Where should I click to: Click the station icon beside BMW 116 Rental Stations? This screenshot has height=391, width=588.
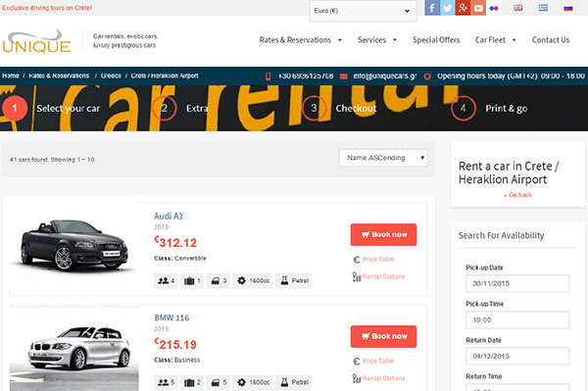(357, 378)
